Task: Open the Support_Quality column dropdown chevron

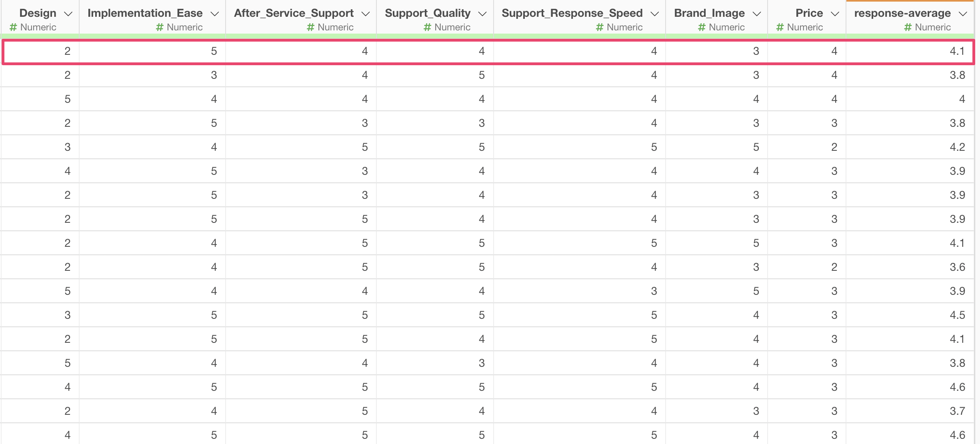Action: click(x=482, y=14)
